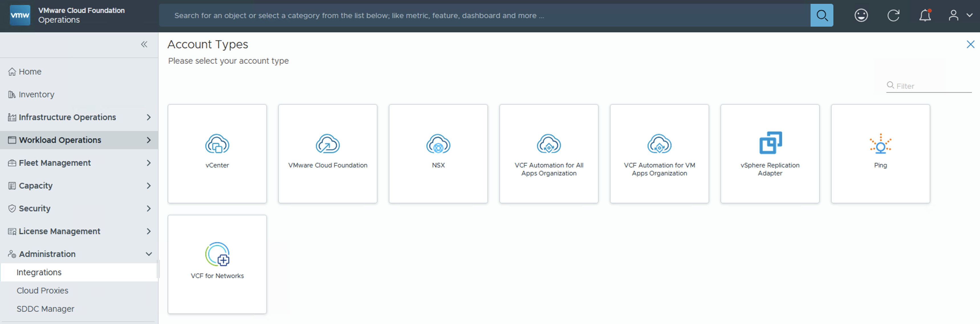Collapse the left navigation sidebar
Screen dimensions: 980x324
[144, 44]
